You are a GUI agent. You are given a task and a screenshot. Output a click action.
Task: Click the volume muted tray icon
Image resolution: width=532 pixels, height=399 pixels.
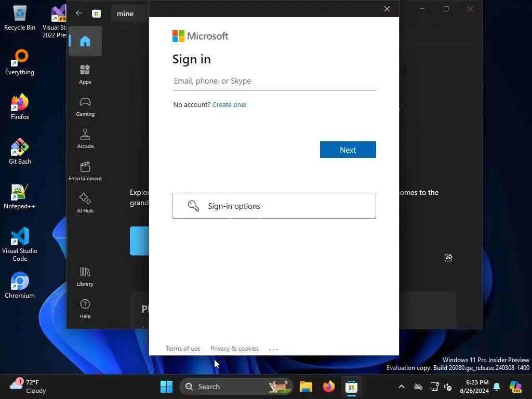pyautogui.click(x=448, y=387)
